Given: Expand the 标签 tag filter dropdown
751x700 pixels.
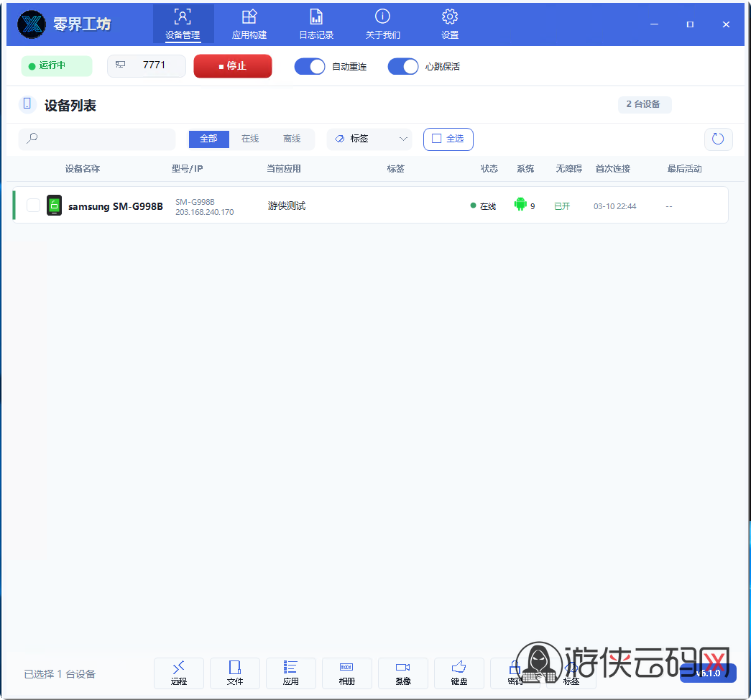Looking at the screenshot, I should 369,139.
